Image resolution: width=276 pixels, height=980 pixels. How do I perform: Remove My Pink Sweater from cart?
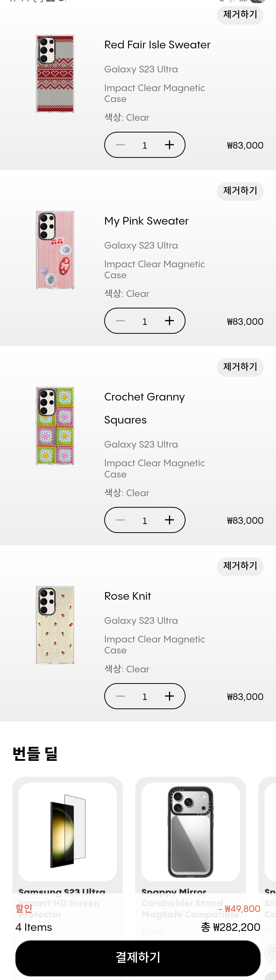[240, 191]
